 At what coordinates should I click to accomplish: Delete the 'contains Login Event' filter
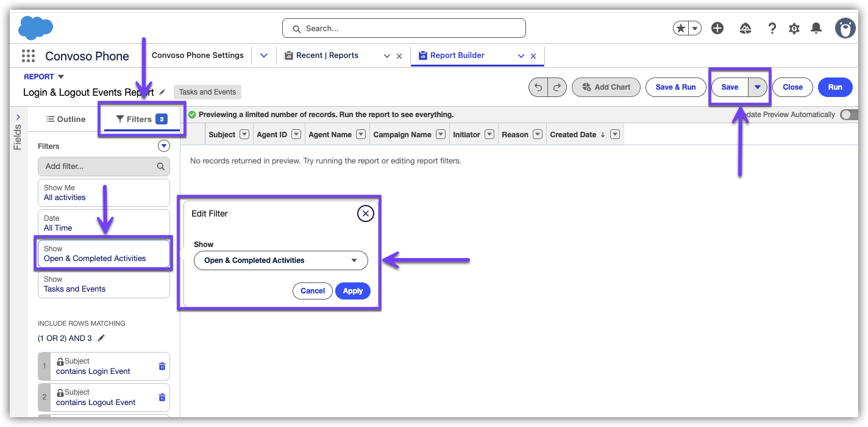162,366
